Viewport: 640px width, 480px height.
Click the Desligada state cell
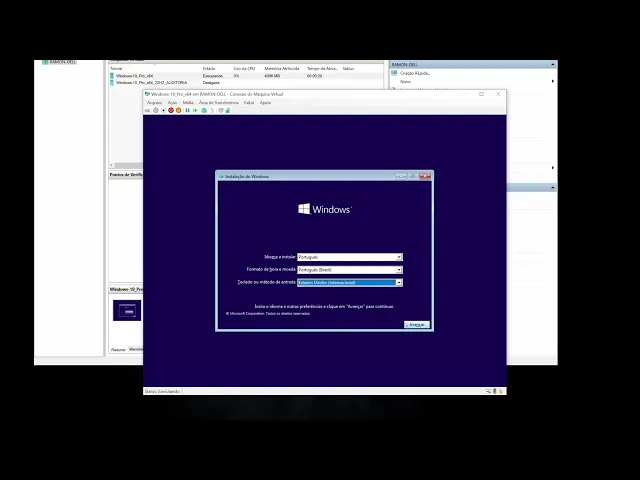[x=211, y=82]
